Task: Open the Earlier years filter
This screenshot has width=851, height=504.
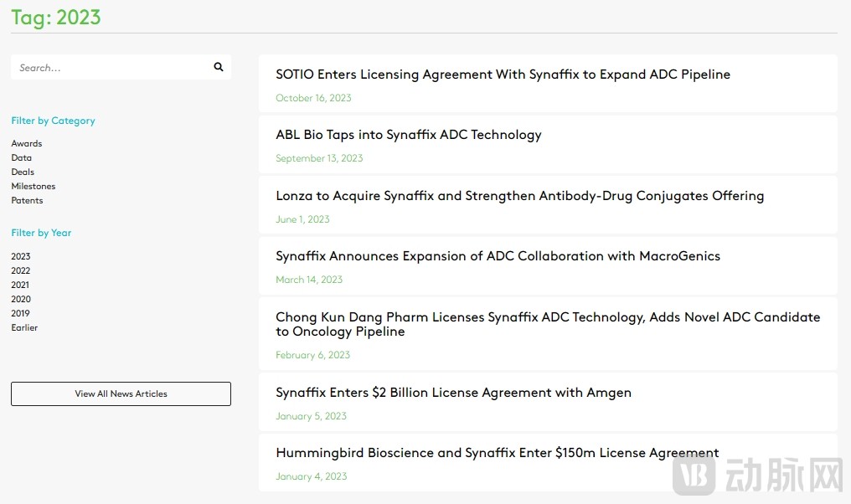Action: coord(24,327)
